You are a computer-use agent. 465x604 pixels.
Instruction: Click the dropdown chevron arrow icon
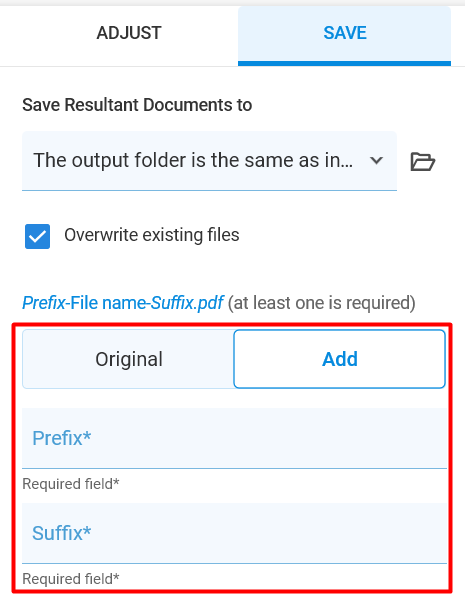coord(376,160)
